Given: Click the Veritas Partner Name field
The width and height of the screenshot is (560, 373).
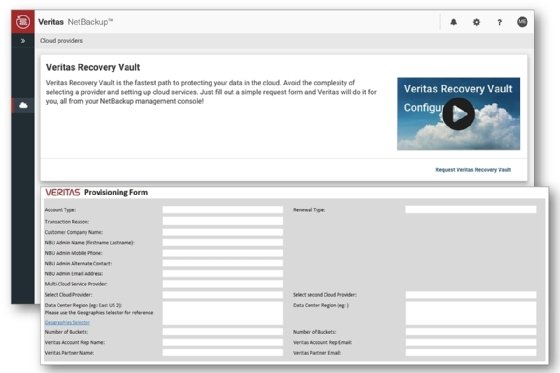Looking at the screenshot, I should [223, 353].
